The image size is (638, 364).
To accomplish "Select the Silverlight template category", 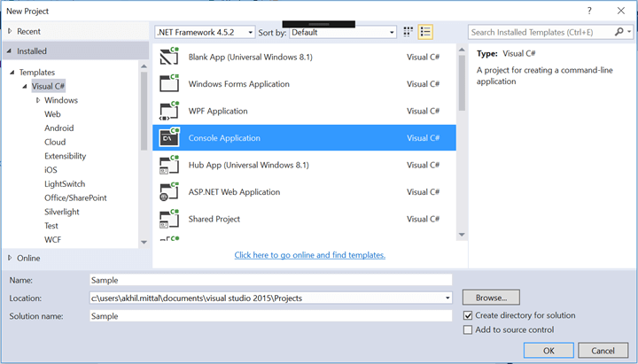I will click(x=62, y=212).
